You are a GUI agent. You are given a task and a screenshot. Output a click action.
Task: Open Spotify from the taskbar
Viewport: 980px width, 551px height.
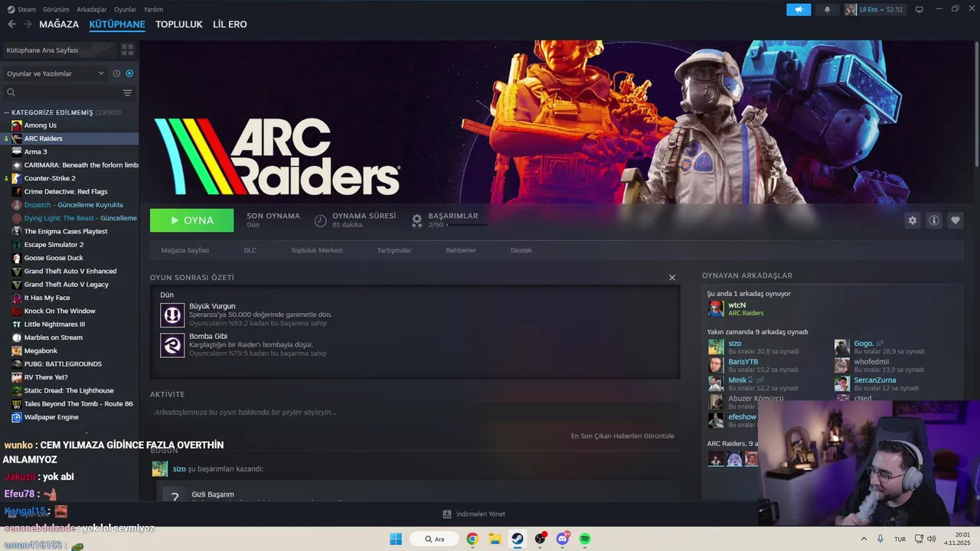pos(585,539)
